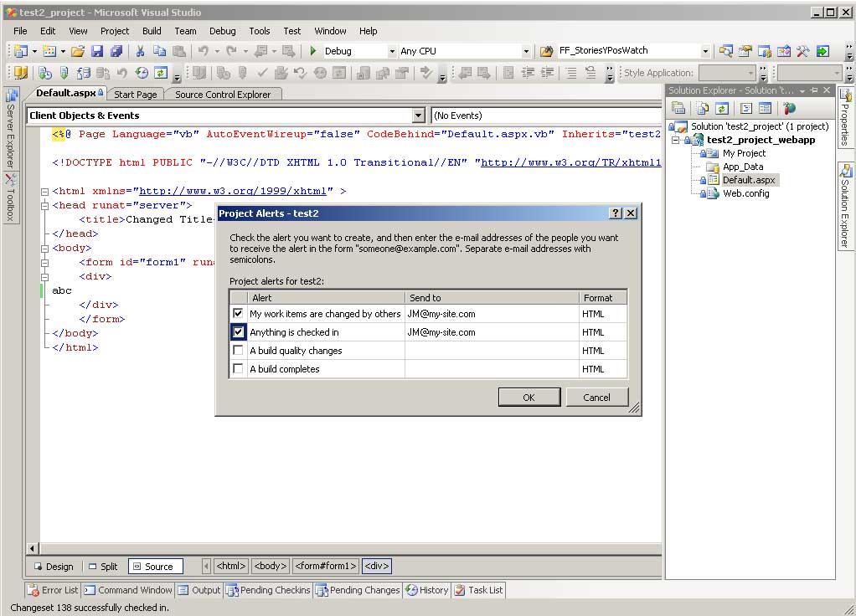Viewport: 856px width, 616px height.
Task: Confirm alerts by clicking OK
Action: point(529,398)
